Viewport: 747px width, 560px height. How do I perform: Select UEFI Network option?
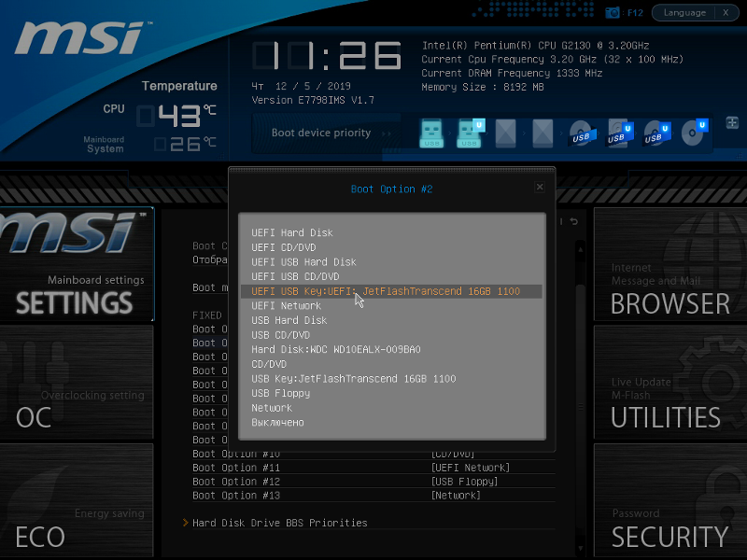tap(391, 306)
